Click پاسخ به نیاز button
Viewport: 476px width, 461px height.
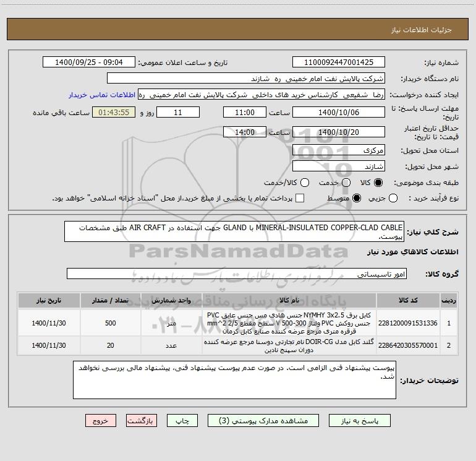[x=359, y=421]
